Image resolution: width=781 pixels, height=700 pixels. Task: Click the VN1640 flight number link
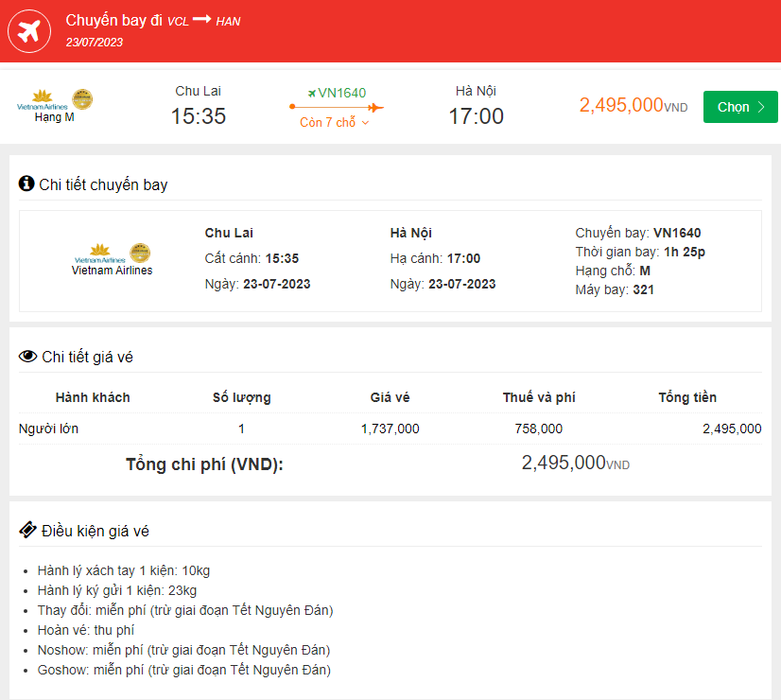(341, 93)
